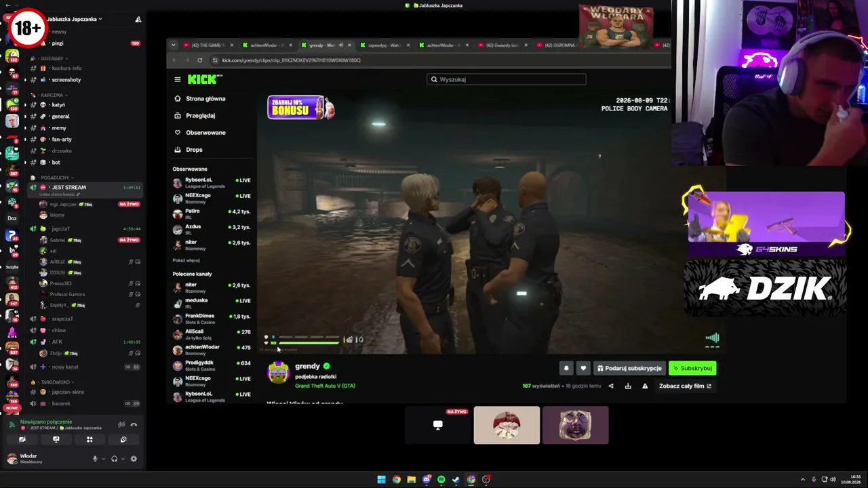Report the clip with the warning icon
This screenshot has height=488, width=868.
coord(645,386)
